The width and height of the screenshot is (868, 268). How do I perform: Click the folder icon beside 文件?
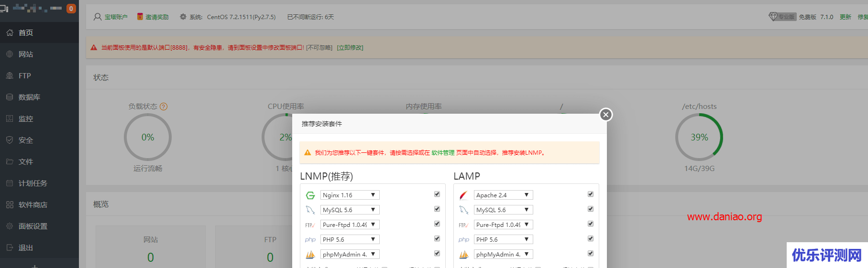(x=10, y=161)
